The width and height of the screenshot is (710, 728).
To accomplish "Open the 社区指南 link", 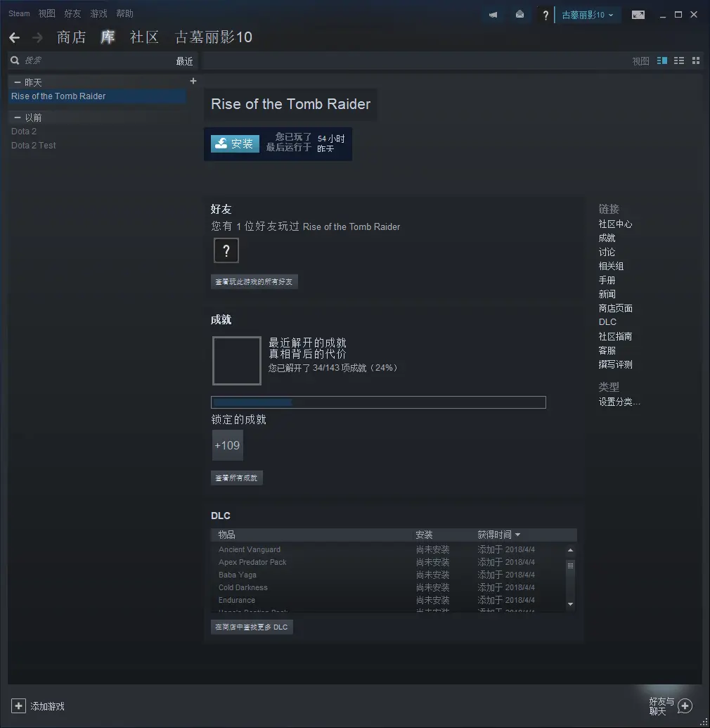I will 615,336.
